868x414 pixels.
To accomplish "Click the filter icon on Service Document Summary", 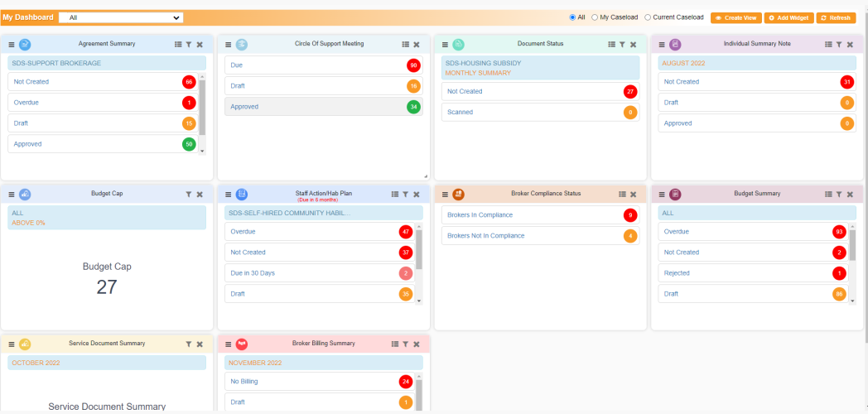I will pos(188,344).
